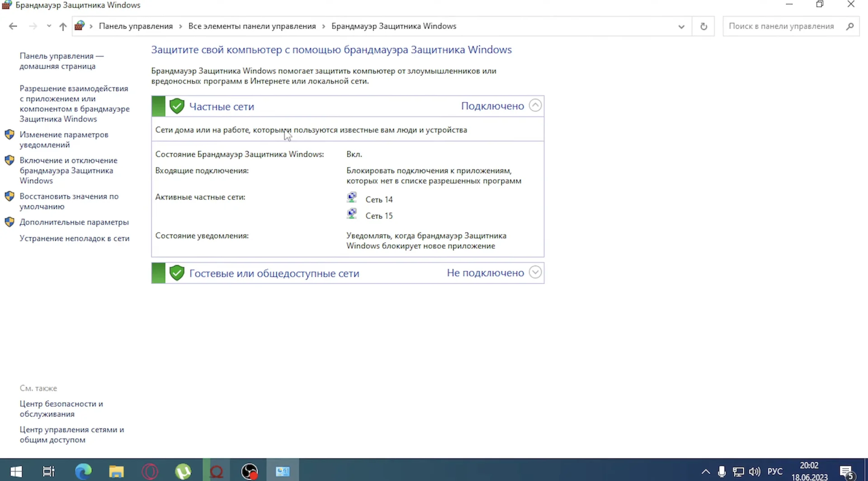Open File Explorer from taskbar
The width and height of the screenshot is (868, 481).
tap(116, 472)
